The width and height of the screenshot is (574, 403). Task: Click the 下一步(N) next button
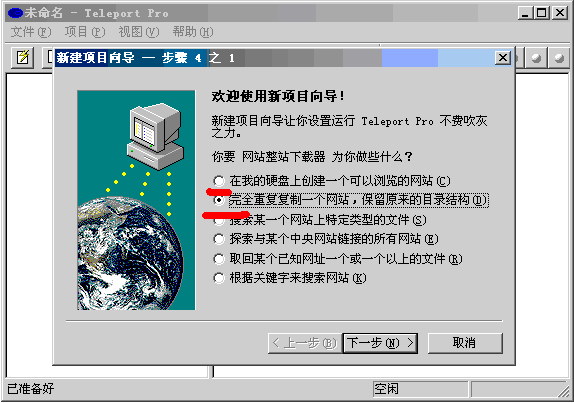click(x=380, y=343)
